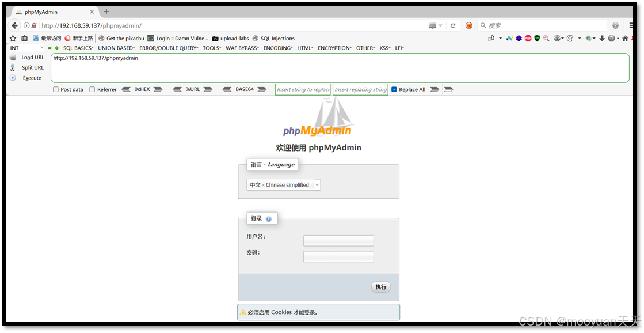Click the login help question icon

tap(269, 219)
